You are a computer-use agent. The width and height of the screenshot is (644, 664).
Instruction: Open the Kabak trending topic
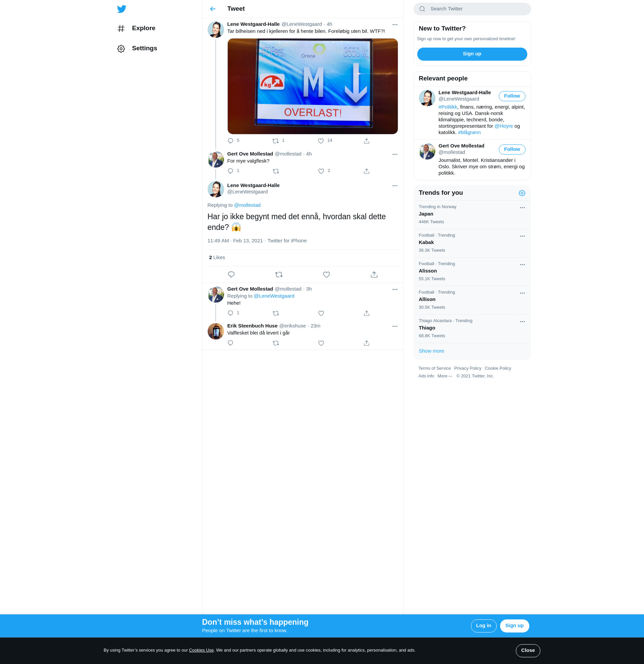pyautogui.click(x=472, y=243)
